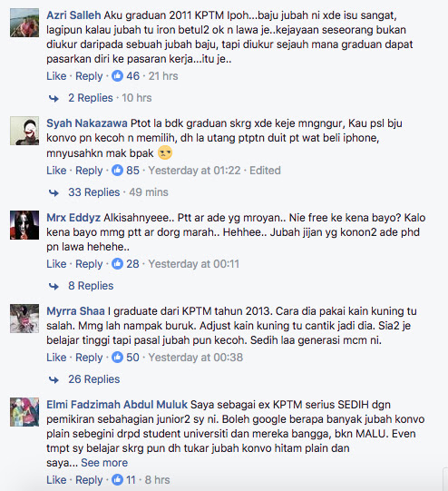Viewport: 448px width, 491px height.
Task: Click Elmi Fadzimah Abdul Muluk's avatar thumbnail
Action: (x=24, y=412)
